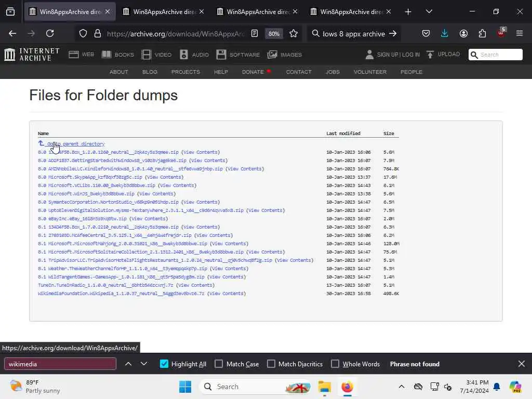This screenshot has width=532, height=399.
Task: Open the notification bell in taskbar
Action: coord(497,387)
